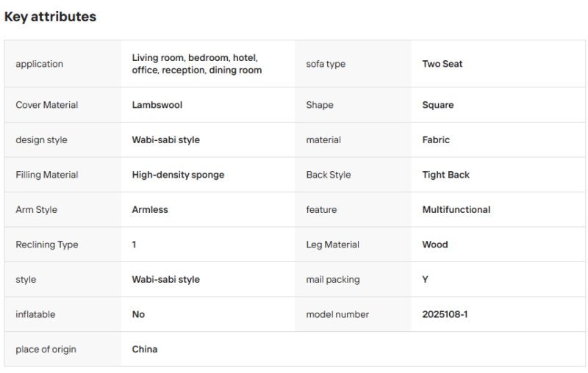Viewport: 588px width, 373px height.
Task: Click the Armless value
Action: click(150, 210)
